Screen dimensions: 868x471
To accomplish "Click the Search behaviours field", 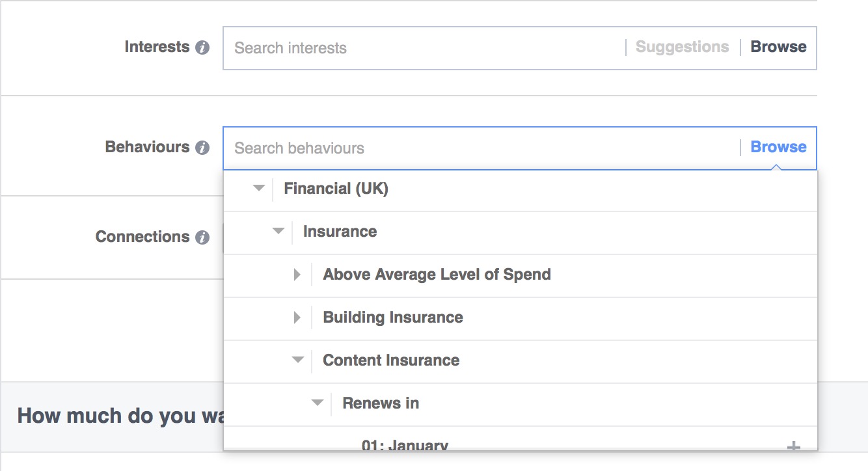I will tap(390, 148).
